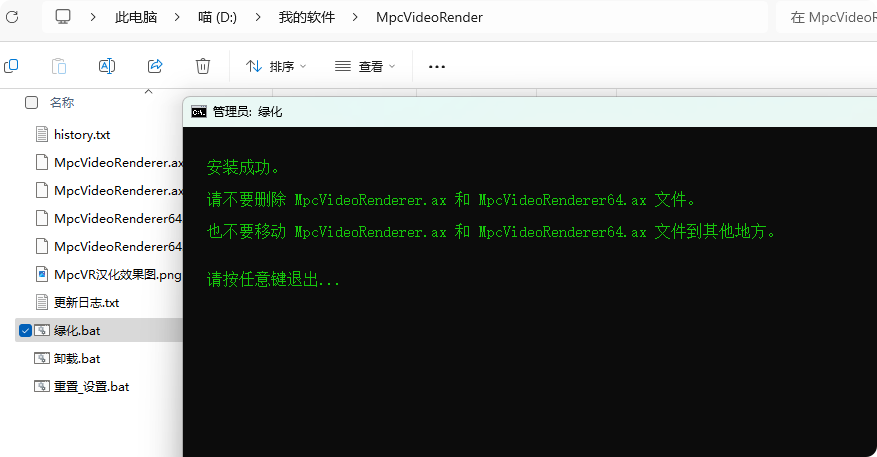Navigate to 我的软件 breadcrumb folder
This screenshot has width=877, height=457.
[307, 17]
